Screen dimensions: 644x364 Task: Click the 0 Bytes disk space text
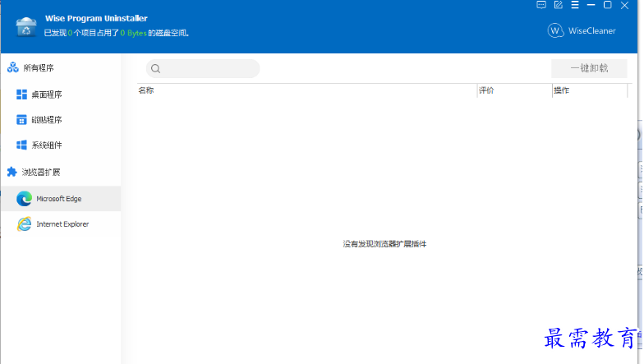133,33
